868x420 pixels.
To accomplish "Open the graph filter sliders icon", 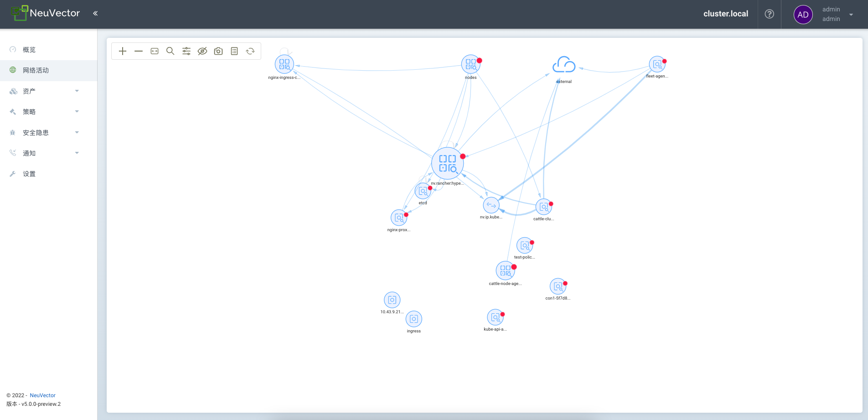I will [x=186, y=51].
